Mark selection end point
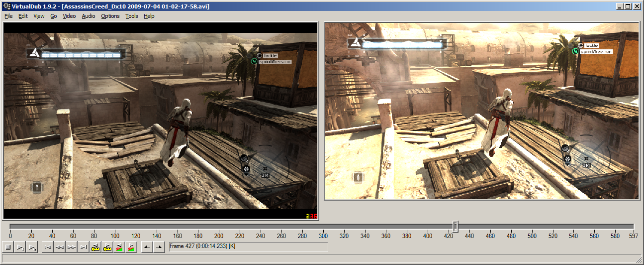 [159, 247]
